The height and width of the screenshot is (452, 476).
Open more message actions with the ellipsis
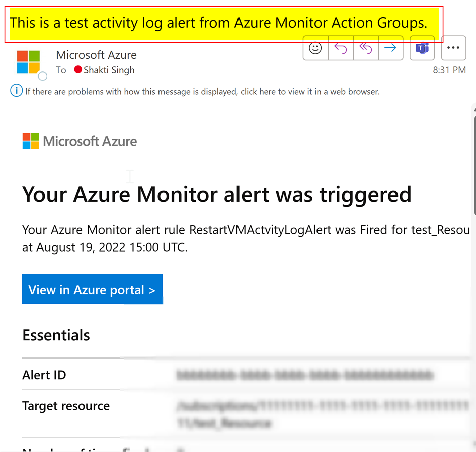pos(453,48)
